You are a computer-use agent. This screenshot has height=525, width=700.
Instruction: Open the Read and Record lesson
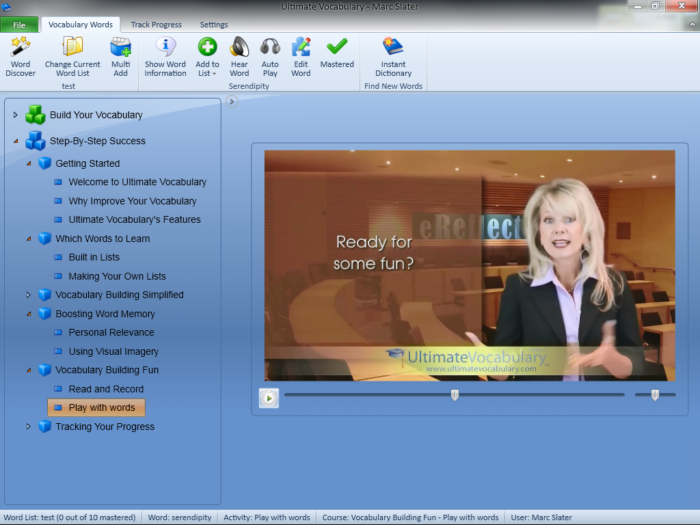pos(106,389)
